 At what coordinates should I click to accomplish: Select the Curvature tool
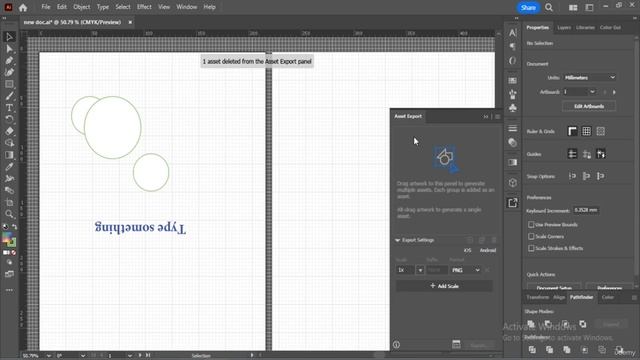coord(9,73)
